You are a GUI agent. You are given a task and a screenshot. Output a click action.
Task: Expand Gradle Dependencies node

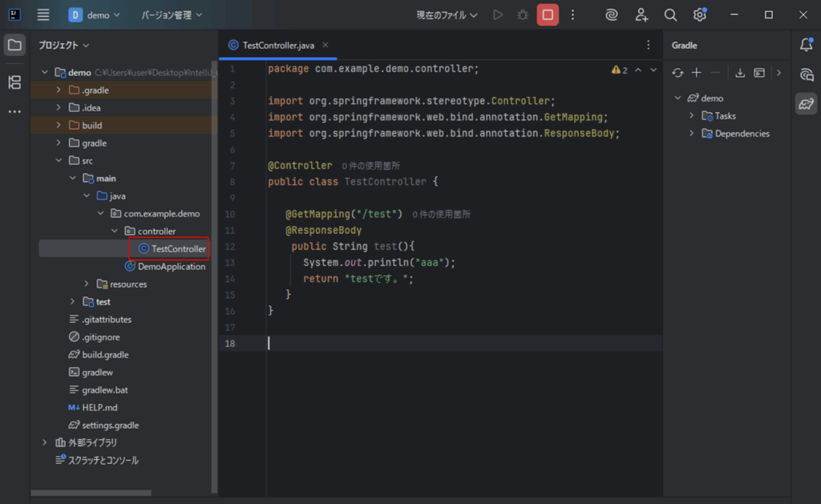[691, 134]
